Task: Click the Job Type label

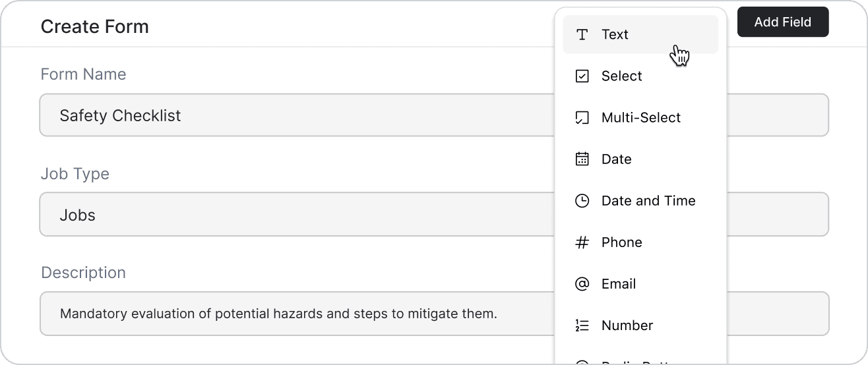Action: (x=75, y=174)
